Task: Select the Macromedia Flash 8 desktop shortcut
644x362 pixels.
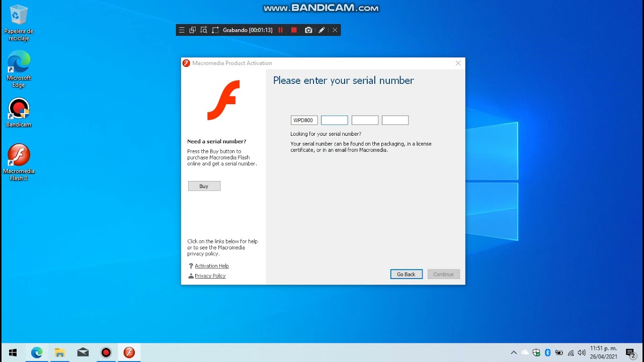Action: tap(19, 162)
